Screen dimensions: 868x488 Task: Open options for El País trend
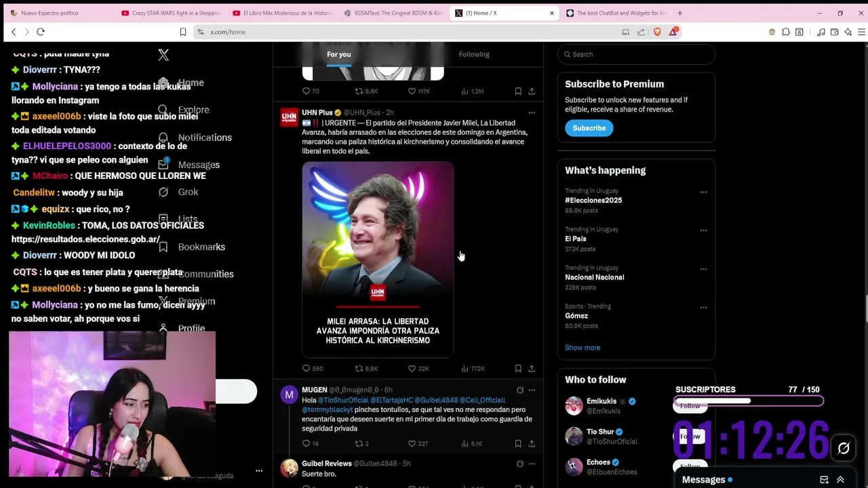coord(703,230)
